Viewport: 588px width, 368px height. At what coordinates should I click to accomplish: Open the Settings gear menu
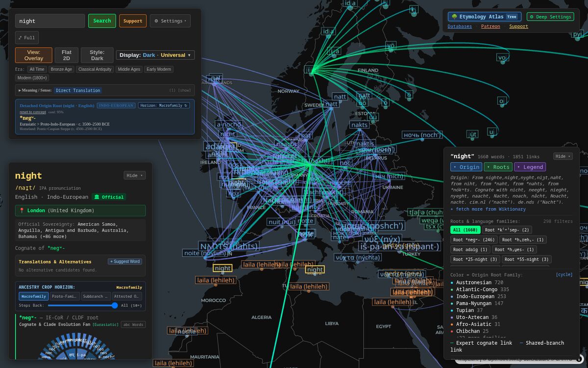click(170, 21)
